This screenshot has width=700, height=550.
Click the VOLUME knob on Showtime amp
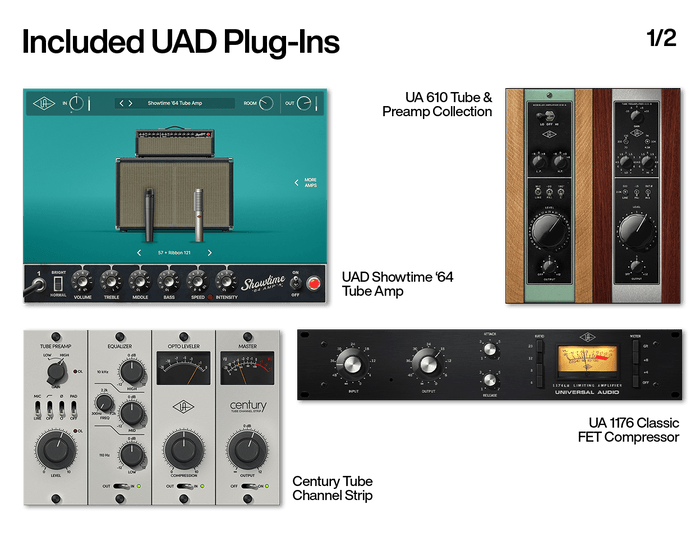click(82, 282)
